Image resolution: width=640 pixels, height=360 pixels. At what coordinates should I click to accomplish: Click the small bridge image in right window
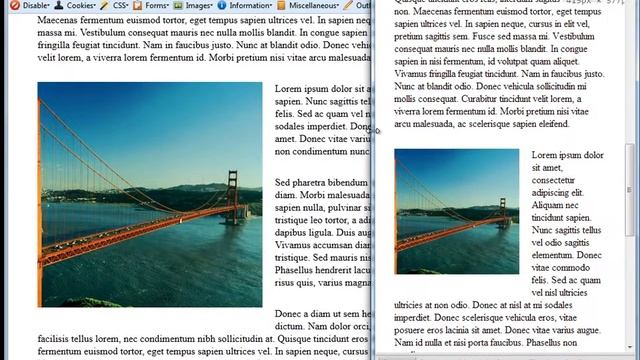click(457, 211)
